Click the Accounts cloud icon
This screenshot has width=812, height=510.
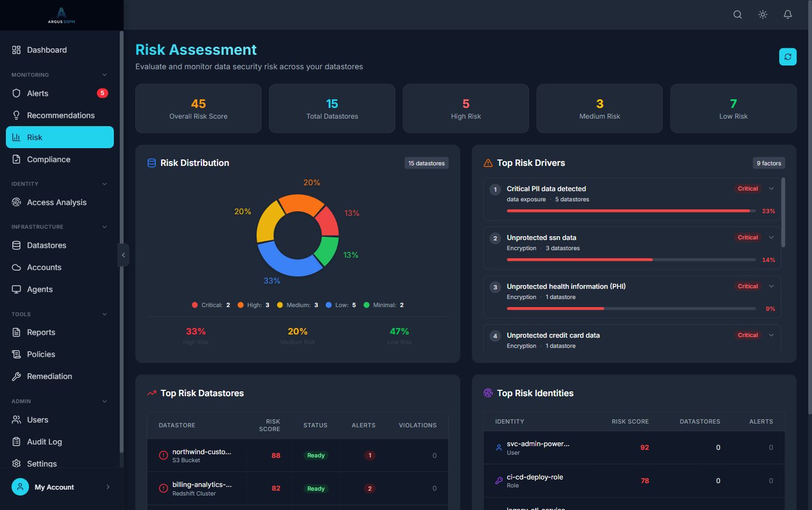[x=16, y=267]
